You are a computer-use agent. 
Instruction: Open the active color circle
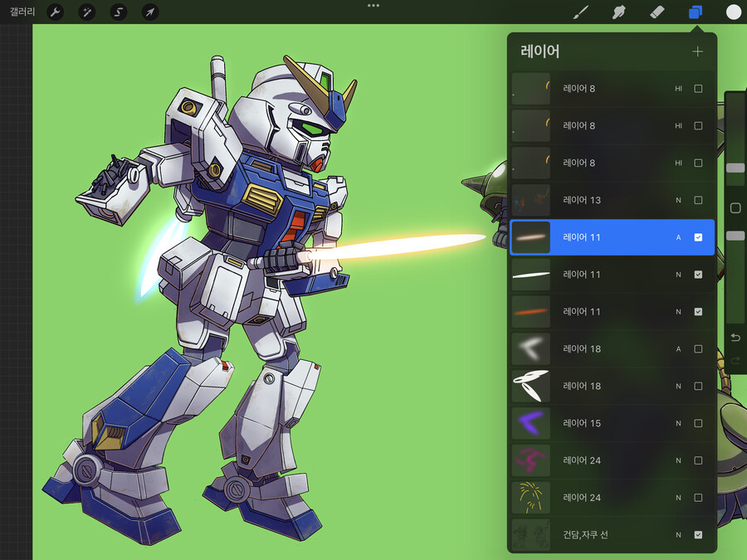[733, 12]
